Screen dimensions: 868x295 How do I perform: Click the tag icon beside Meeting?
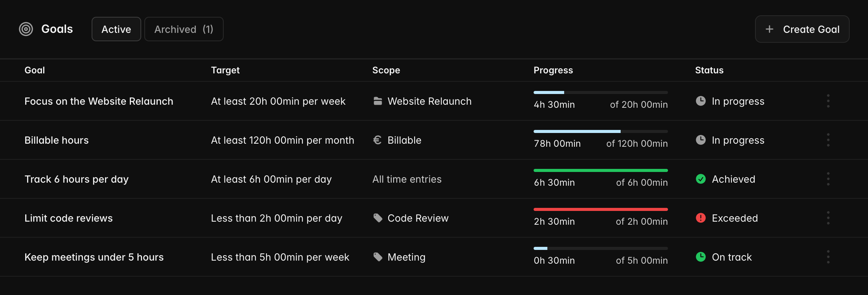click(x=378, y=257)
